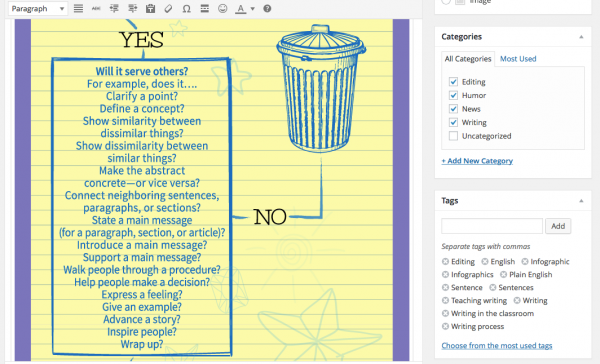Click the Add tag button
This screenshot has width=600, height=364.
(x=558, y=226)
